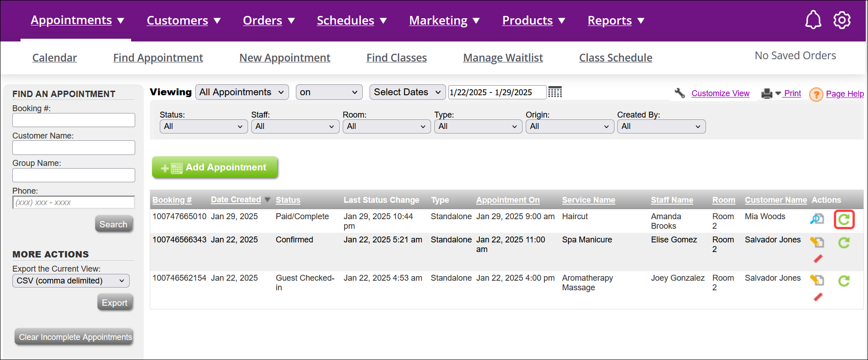The width and height of the screenshot is (868, 360).
Task: Expand the All Appointments viewing dropdown
Action: [242, 92]
